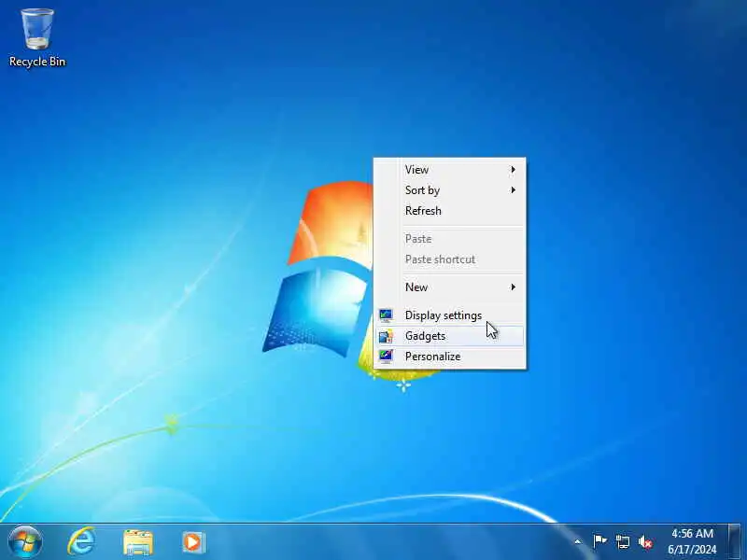Choose Personalize from the context menu
The height and width of the screenshot is (560, 747).
449,357
